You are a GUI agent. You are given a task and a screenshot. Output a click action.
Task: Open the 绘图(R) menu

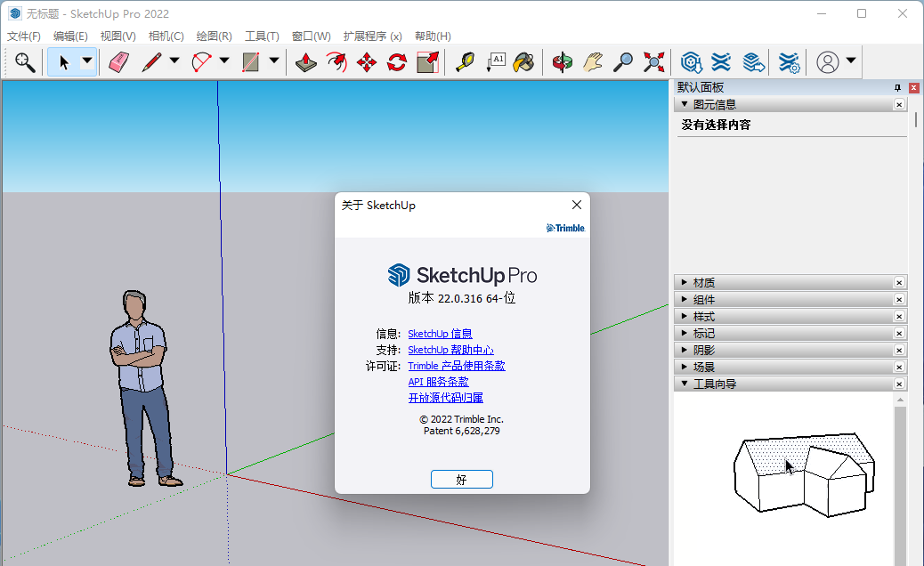click(214, 36)
